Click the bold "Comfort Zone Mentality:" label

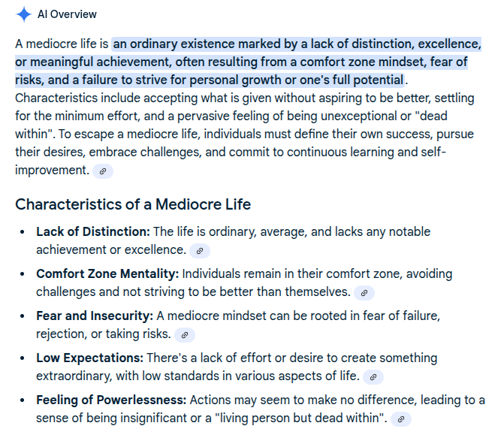click(107, 274)
